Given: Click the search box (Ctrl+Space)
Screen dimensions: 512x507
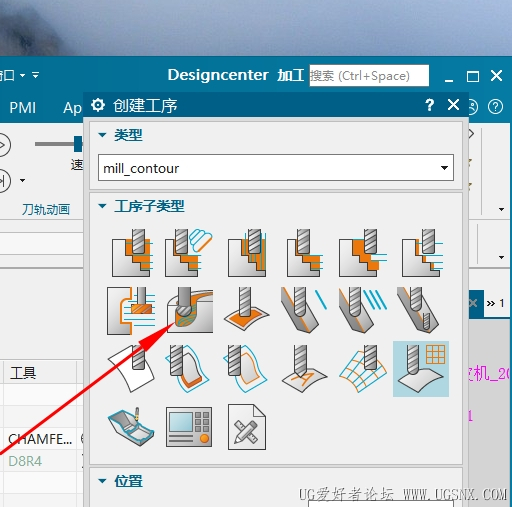Looking at the screenshot, I should coord(369,76).
